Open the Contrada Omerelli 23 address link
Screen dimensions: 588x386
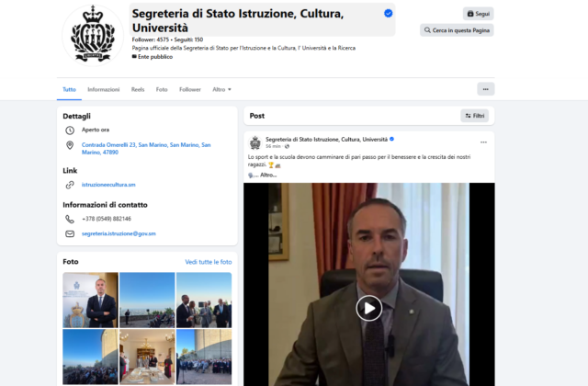[146, 149]
